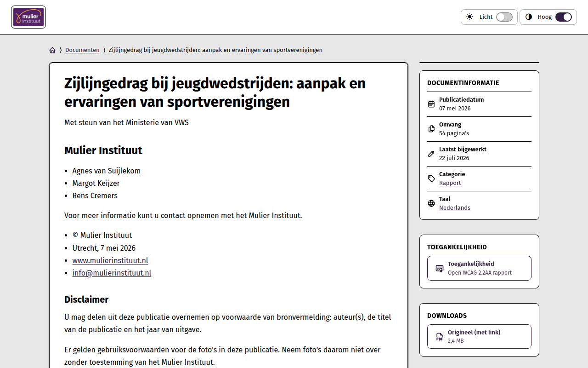Go to home via breadcrumb house icon
588x368 pixels.
(x=52, y=50)
